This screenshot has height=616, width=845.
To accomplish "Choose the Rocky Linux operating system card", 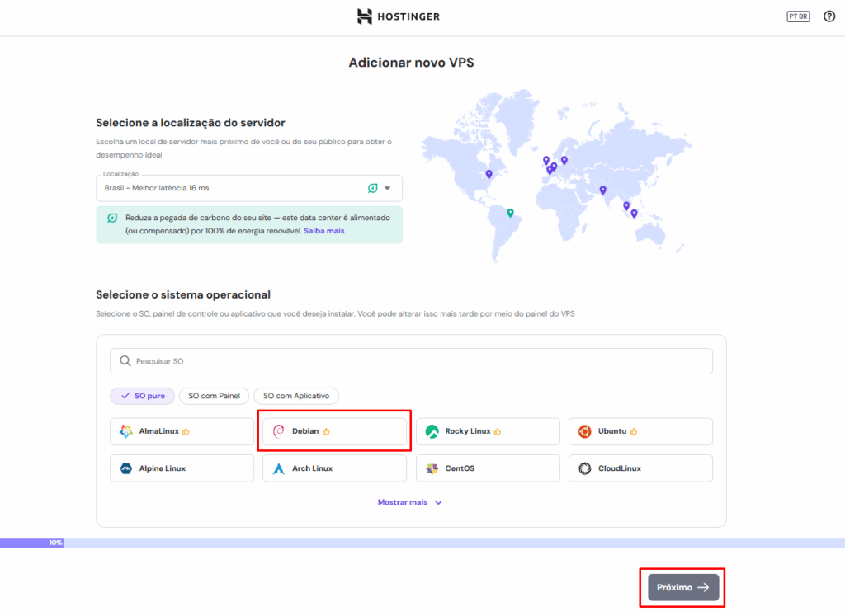I will pos(488,431).
